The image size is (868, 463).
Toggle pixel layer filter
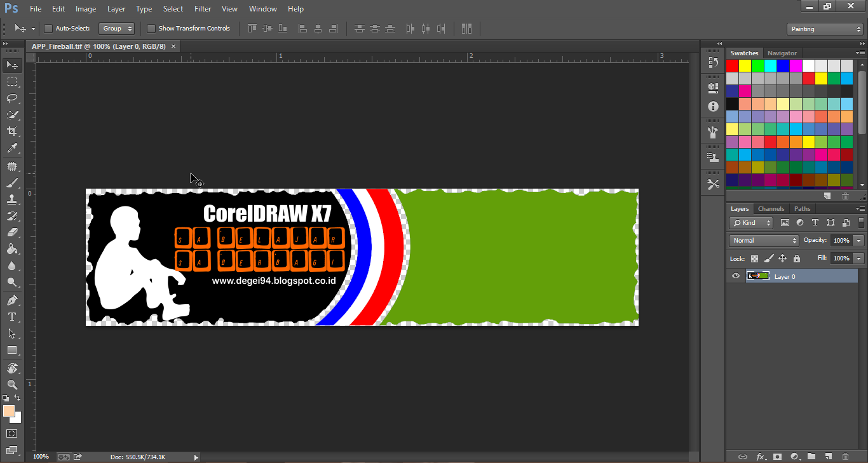pyautogui.click(x=785, y=223)
